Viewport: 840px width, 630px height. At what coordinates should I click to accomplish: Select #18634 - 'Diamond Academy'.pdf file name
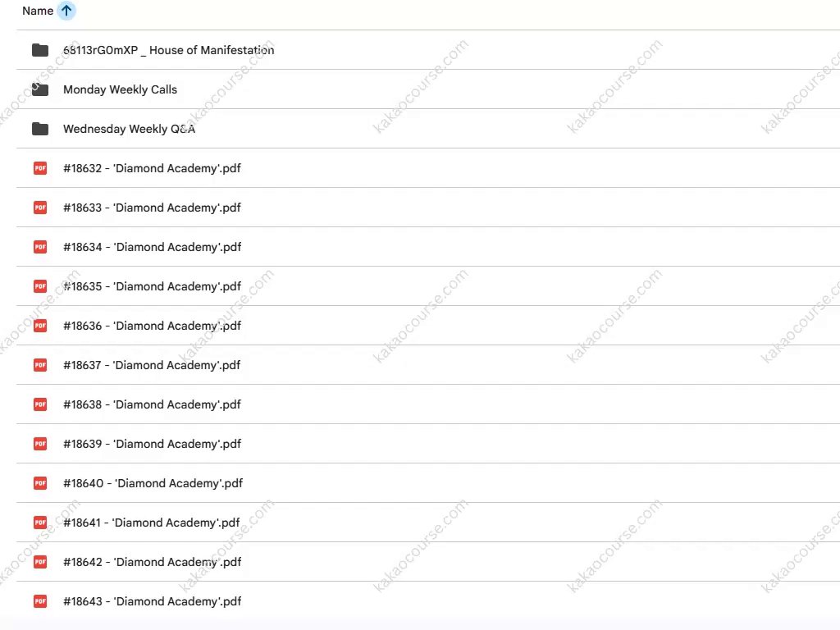(x=152, y=247)
